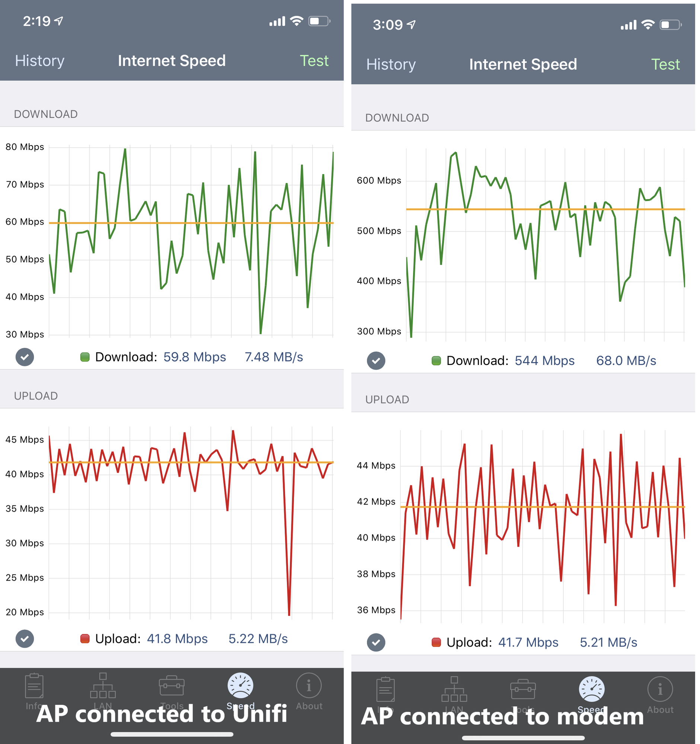Click green Download legend swatch on left
The height and width of the screenshot is (744, 700).
tap(85, 357)
